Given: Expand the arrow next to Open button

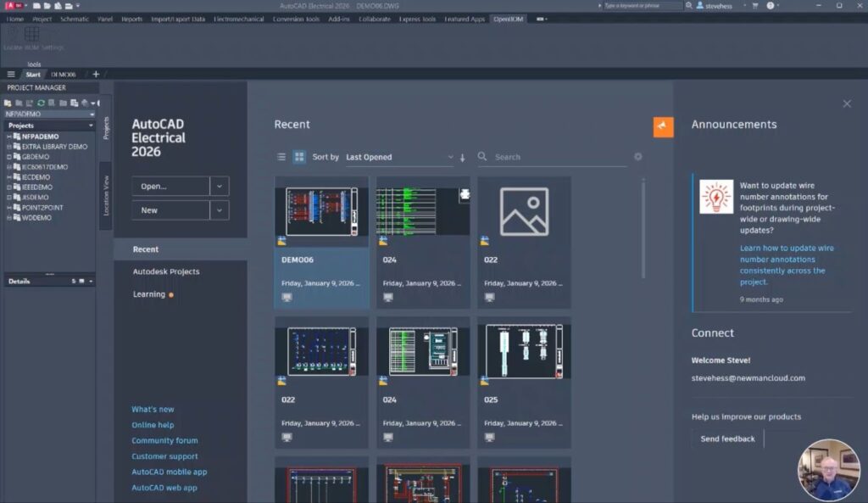Looking at the screenshot, I should [220, 187].
